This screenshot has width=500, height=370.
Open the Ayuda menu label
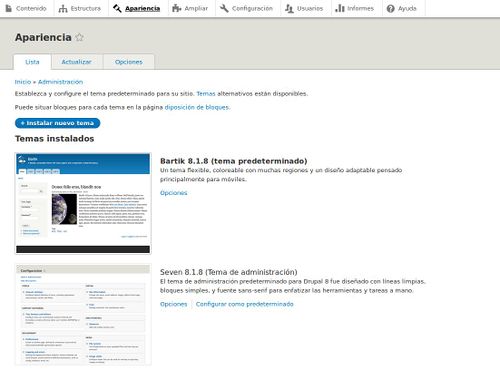point(407,8)
